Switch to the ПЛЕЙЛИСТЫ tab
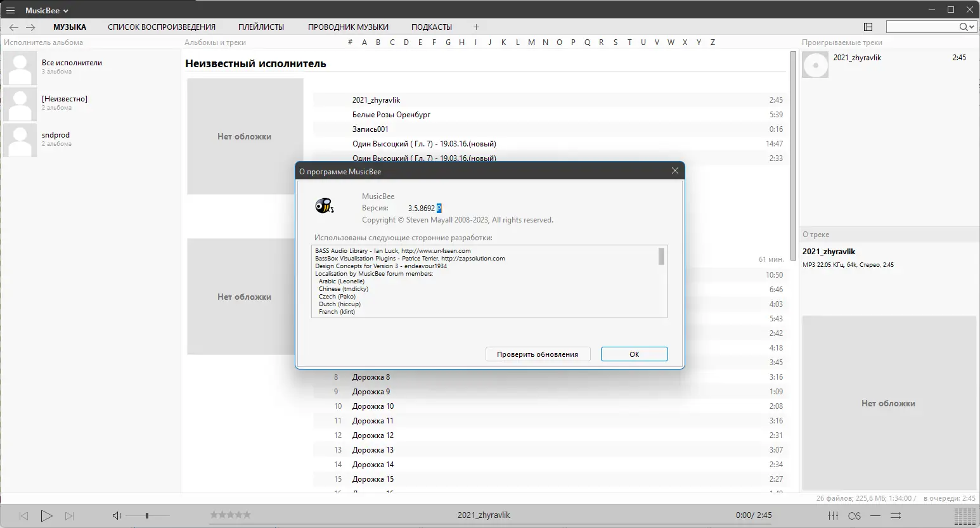 click(261, 27)
